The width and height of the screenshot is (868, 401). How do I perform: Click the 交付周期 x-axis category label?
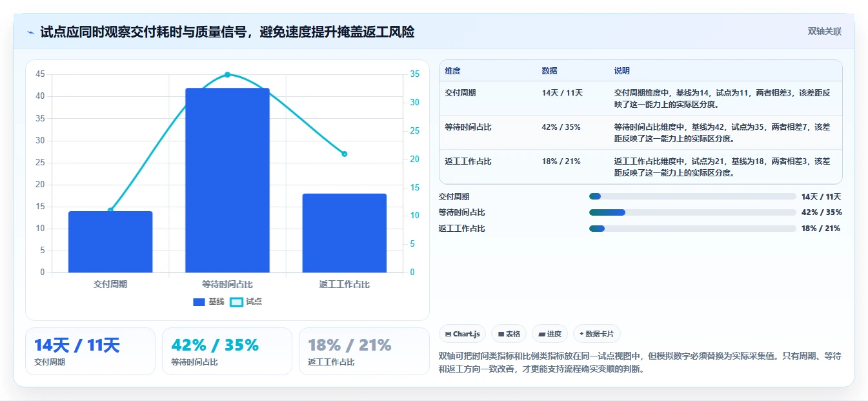pyautogui.click(x=110, y=284)
